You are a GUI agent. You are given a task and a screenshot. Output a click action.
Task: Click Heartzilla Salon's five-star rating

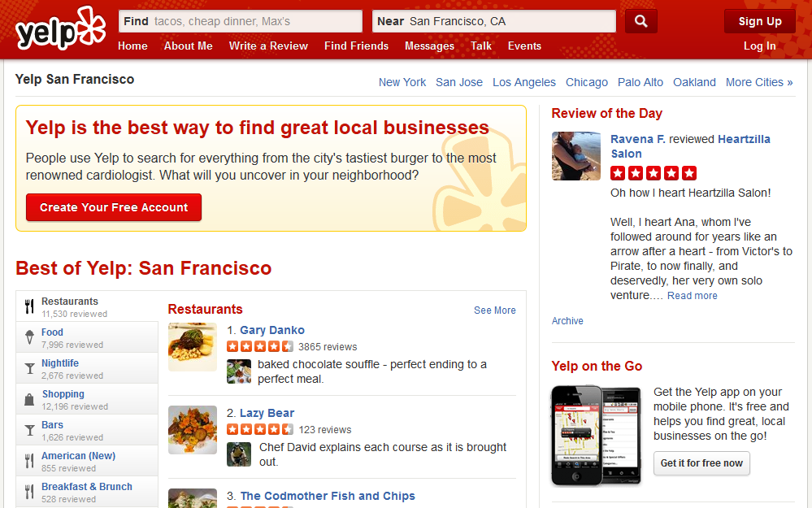(654, 173)
